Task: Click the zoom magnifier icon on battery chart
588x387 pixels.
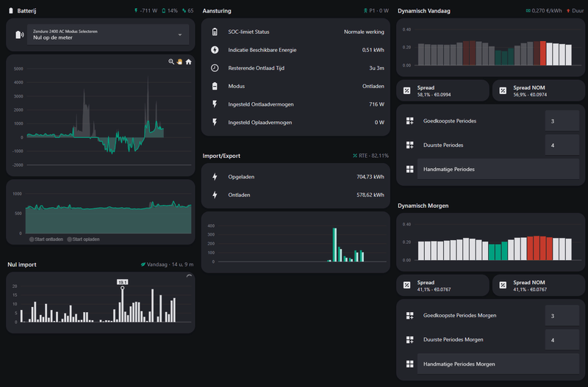Action: [171, 62]
